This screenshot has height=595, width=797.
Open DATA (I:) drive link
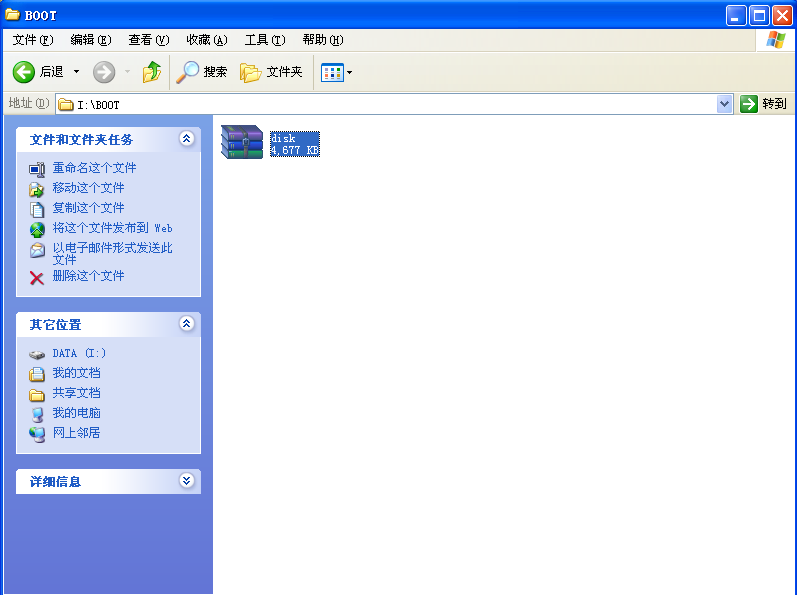[x=79, y=353]
